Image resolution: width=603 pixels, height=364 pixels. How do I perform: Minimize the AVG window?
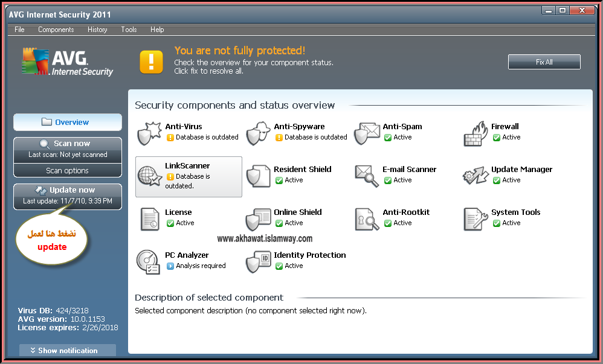pyautogui.click(x=549, y=10)
